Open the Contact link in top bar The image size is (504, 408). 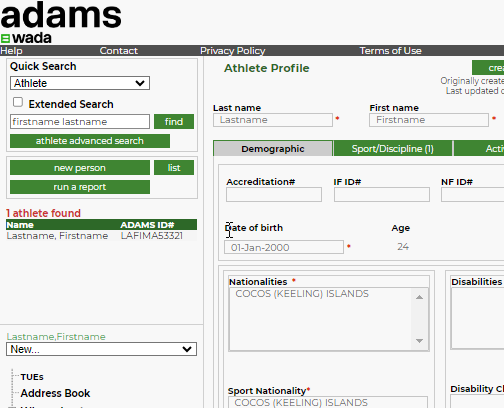119,51
